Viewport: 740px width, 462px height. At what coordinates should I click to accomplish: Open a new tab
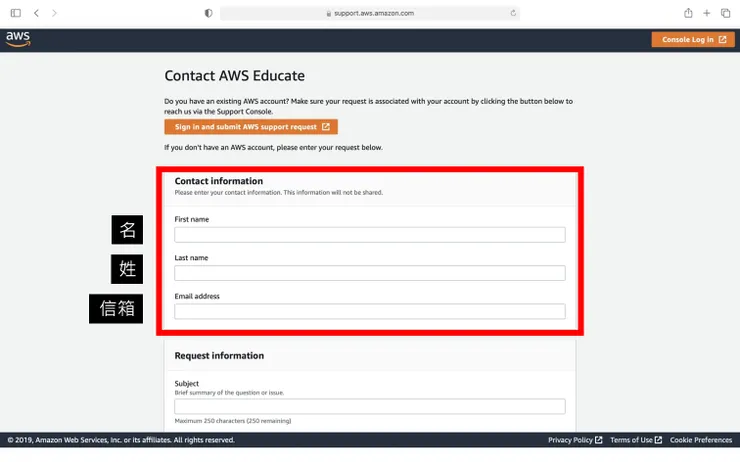point(706,13)
